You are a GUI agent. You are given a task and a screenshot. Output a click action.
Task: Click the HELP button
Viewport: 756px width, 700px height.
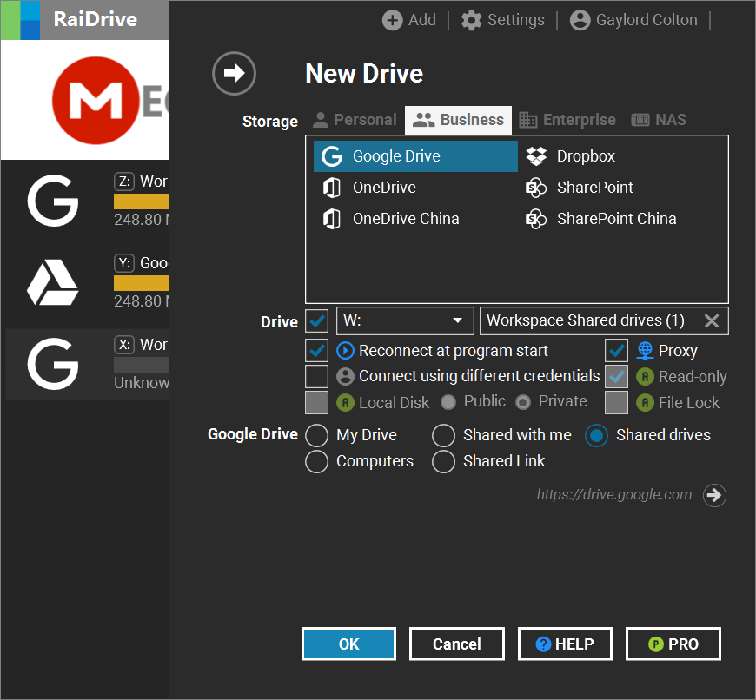(565, 644)
